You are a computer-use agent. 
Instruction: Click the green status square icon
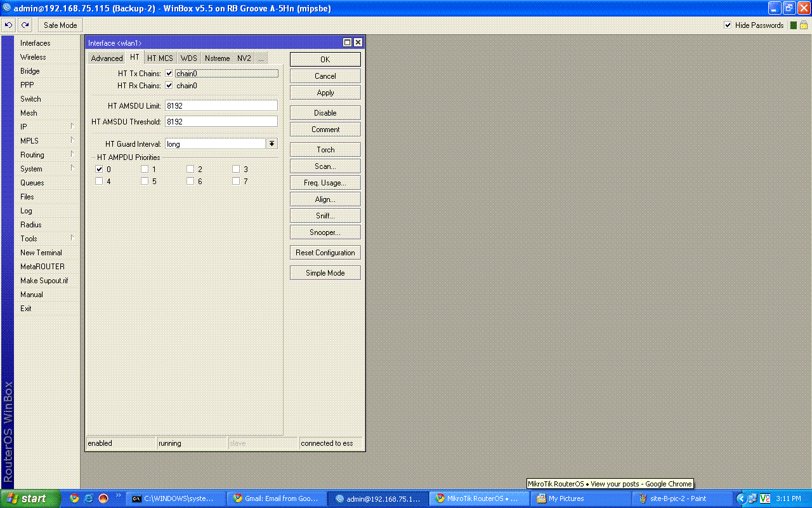coord(792,25)
